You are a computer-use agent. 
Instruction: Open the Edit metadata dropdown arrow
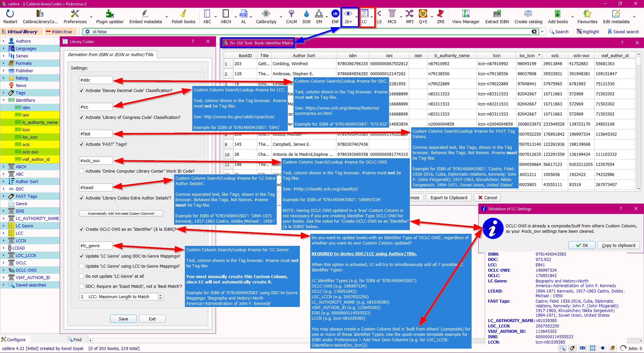[634, 17]
